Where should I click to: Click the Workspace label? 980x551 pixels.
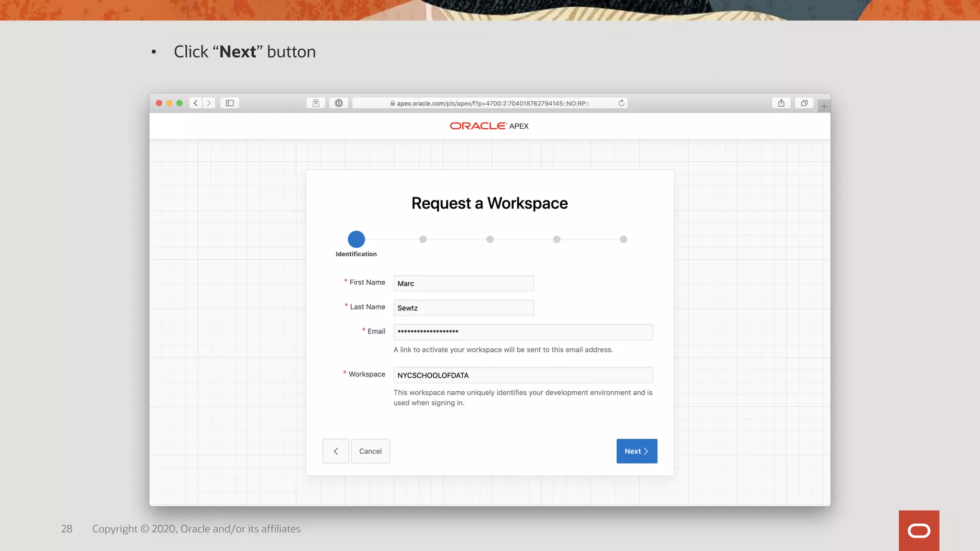click(x=367, y=374)
